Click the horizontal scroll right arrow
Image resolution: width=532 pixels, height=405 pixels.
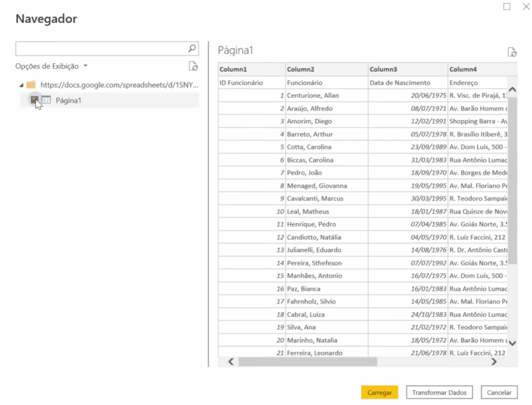[494, 361]
